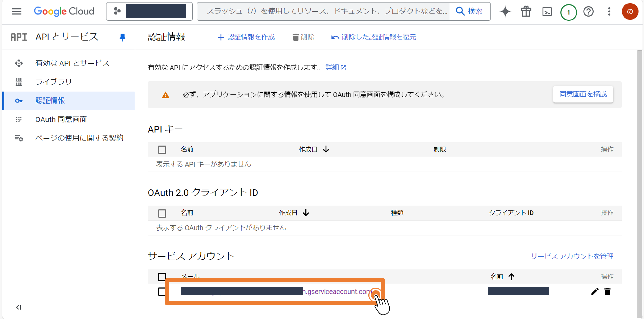The height and width of the screenshot is (319, 644).
Task: Open the project selector dropdown
Action: click(x=149, y=12)
